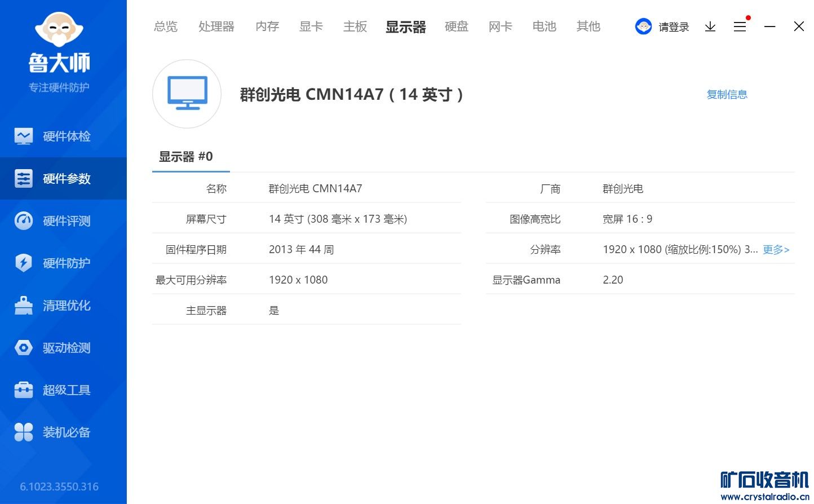Image resolution: width=814 pixels, height=504 pixels.
Task: Click the 屏幕尺寸 field label
Action: [206, 219]
